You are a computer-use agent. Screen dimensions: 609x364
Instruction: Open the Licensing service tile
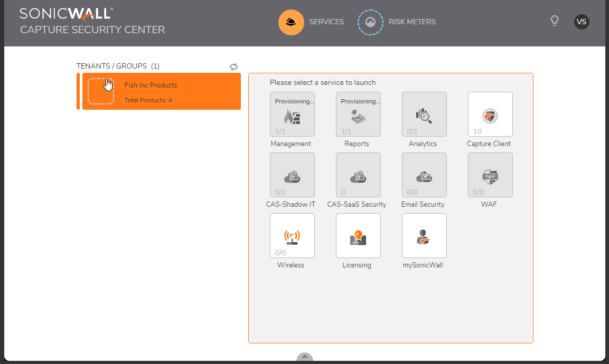tap(358, 235)
